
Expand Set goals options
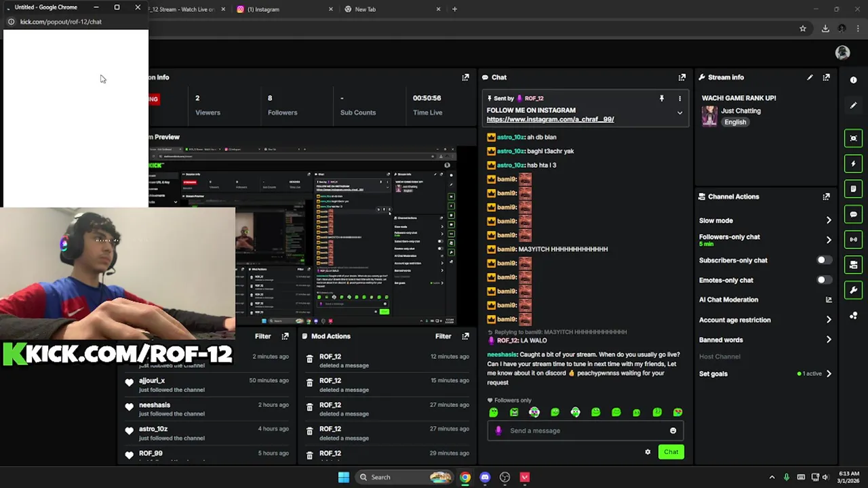pyautogui.click(x=829, y=373)
